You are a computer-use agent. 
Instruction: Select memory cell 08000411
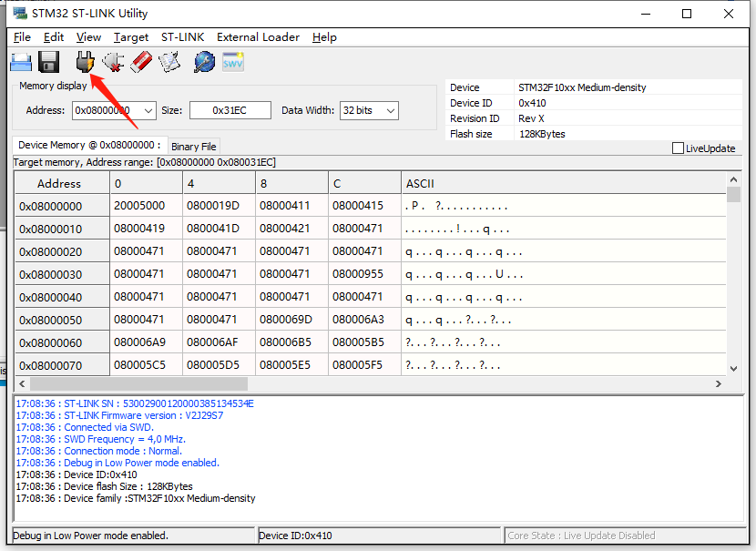(x=291, y=206)
